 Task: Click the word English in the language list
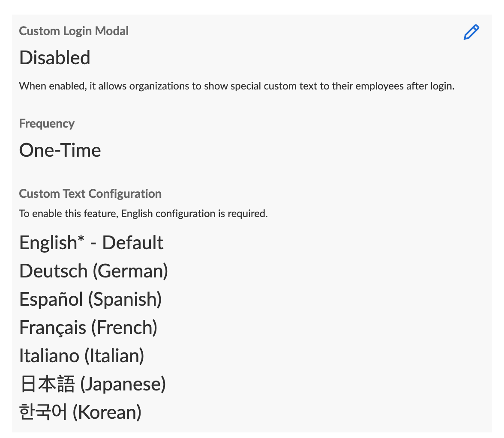[48, 243]
